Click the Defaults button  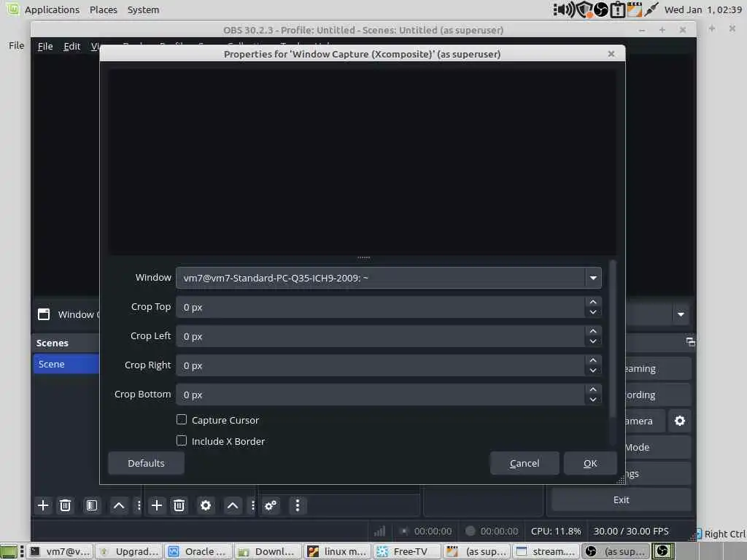point(146,463)
